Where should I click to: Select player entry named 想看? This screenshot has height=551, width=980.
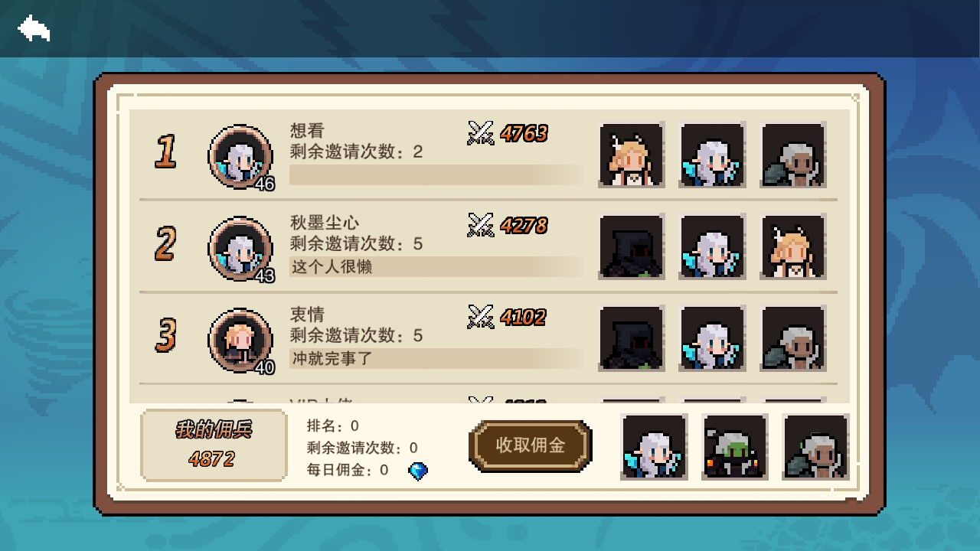[x=488, y=155]
